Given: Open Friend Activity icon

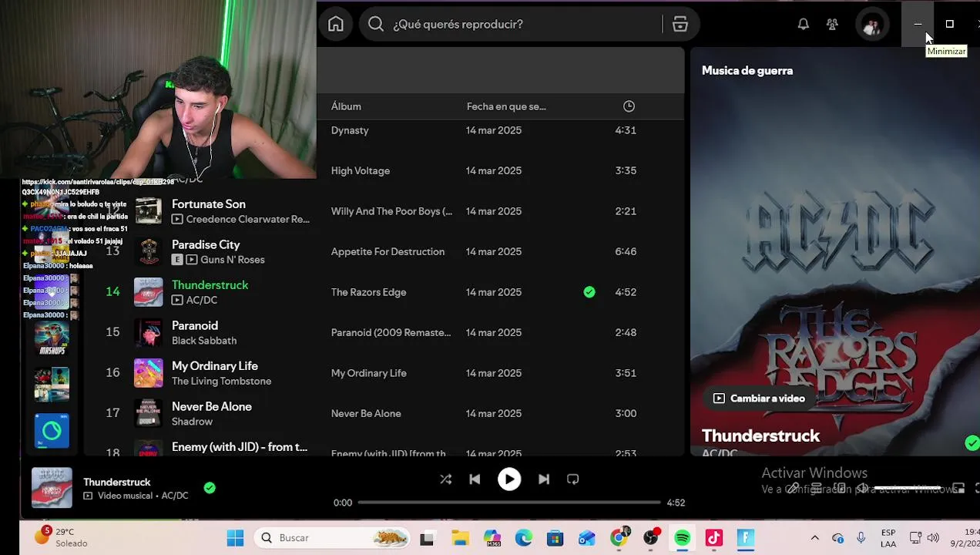Looking at the screenshot, I should coord(832,25).
